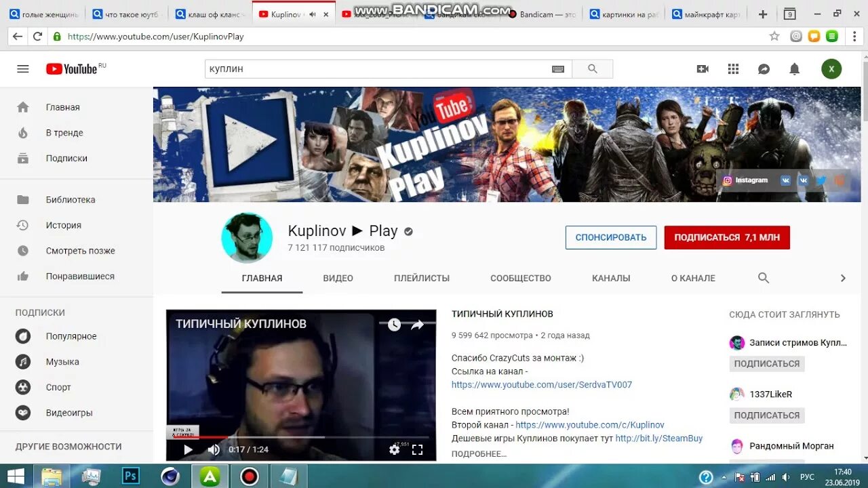Switch to the ПЛЕЙЛИСТЫ channel tab
868x488 pixels.
pyautogui.click(x=422, y=278)
